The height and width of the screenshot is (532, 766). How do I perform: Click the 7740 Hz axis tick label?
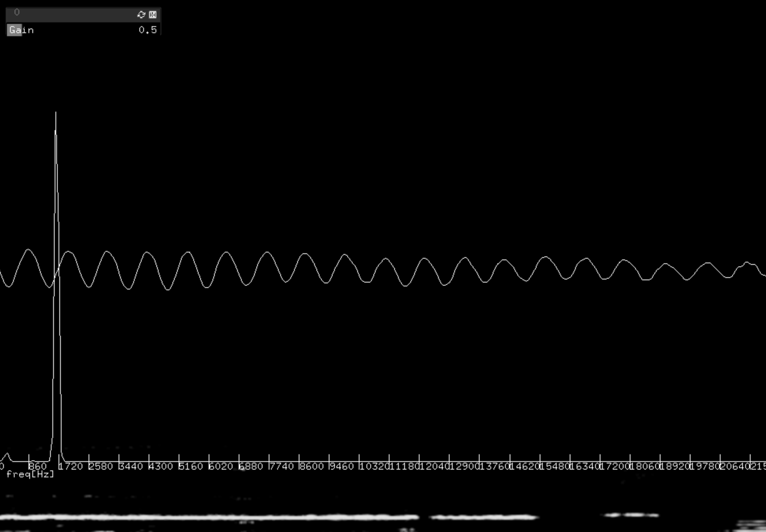pos(282,467)
